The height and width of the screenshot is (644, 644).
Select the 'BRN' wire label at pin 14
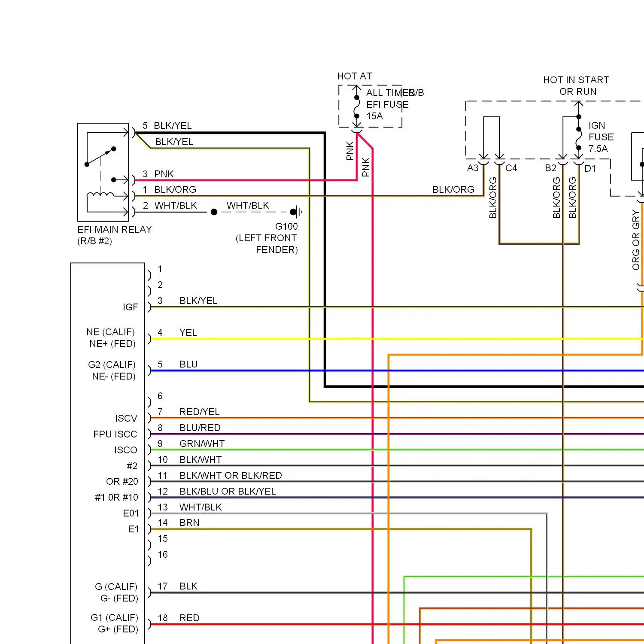189,523
